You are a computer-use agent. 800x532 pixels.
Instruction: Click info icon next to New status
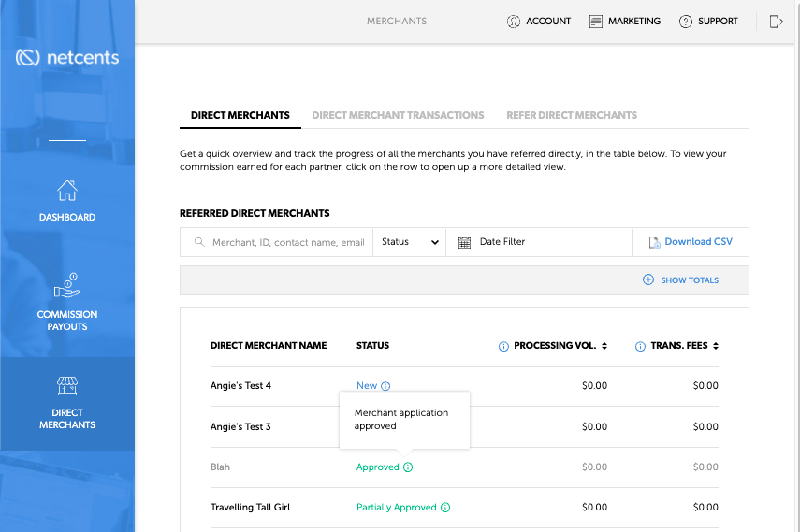coord(385,386)
